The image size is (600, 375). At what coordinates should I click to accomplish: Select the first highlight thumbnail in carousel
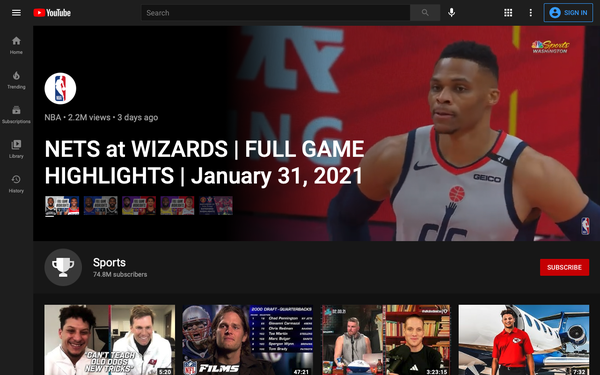[62, 205]
